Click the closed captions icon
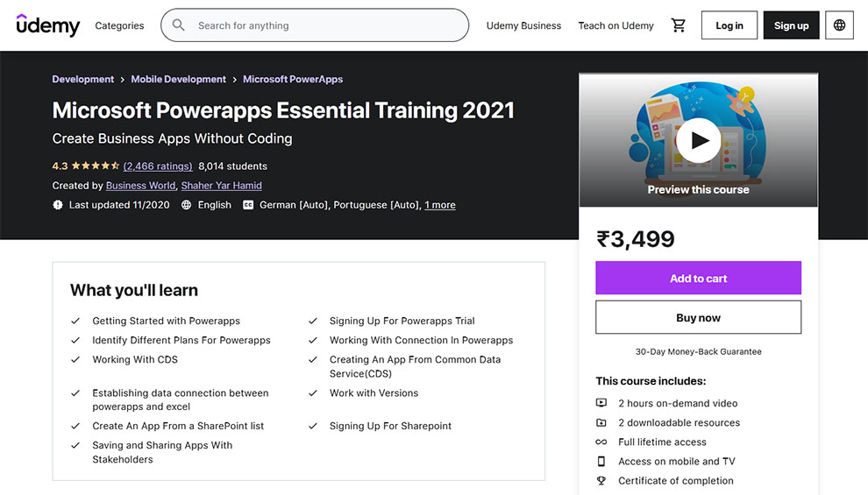This screenshot has width=868, height=495. pos(248,205)
